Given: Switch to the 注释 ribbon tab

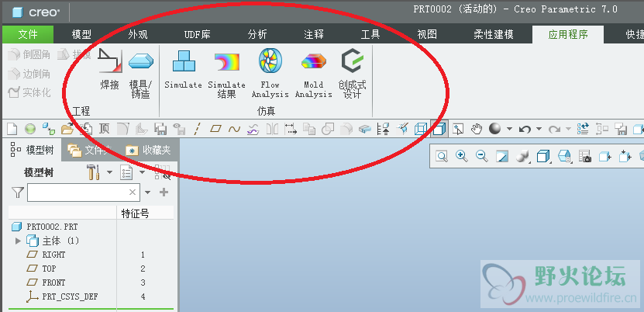Looking at the screenshot, I should coord(314,34).
